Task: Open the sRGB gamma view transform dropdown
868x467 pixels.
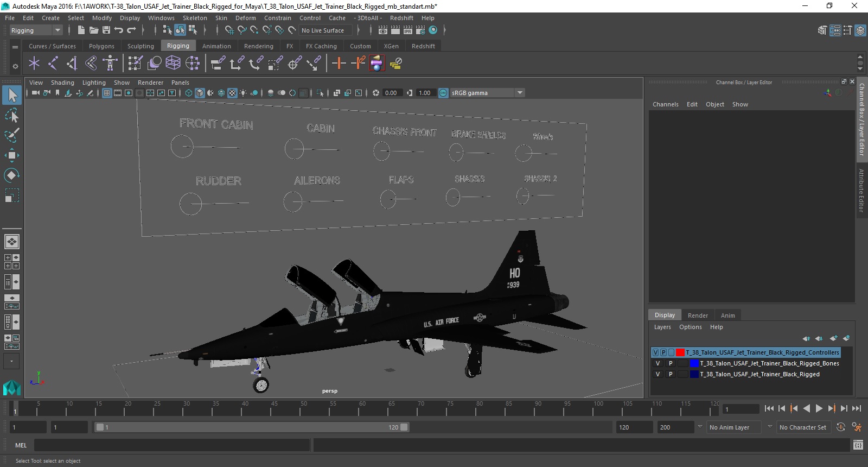Action: 487,93
